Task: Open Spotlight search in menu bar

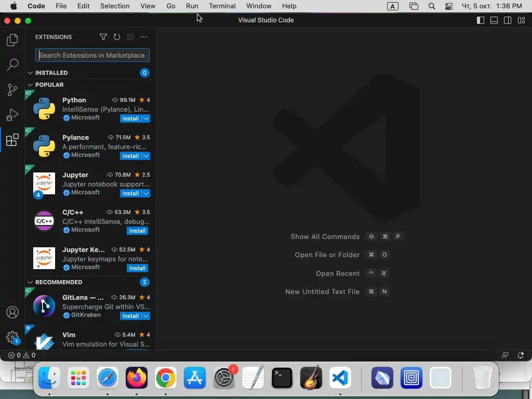Action: point(432,6)
